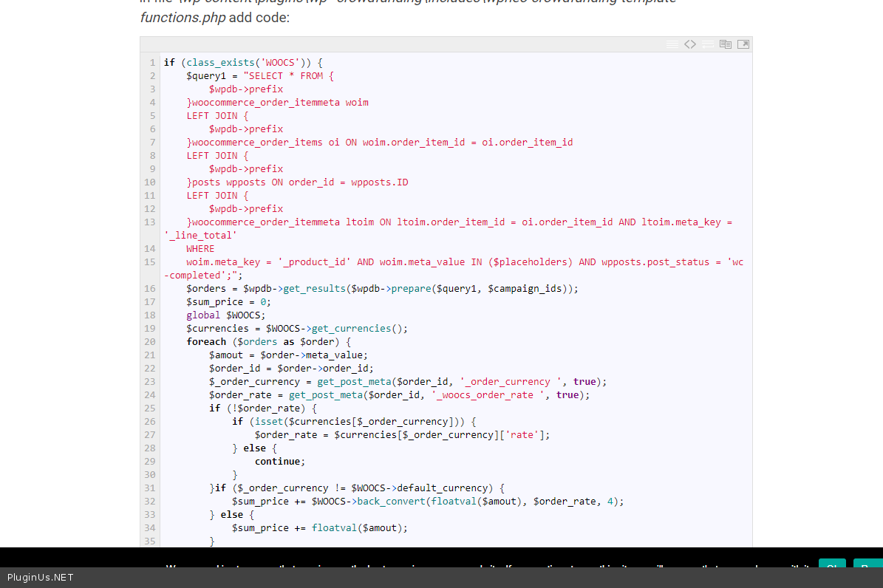Click line number 35 in gutter
The height and width of the screenshot is (588, 883).
click(150, 541)
